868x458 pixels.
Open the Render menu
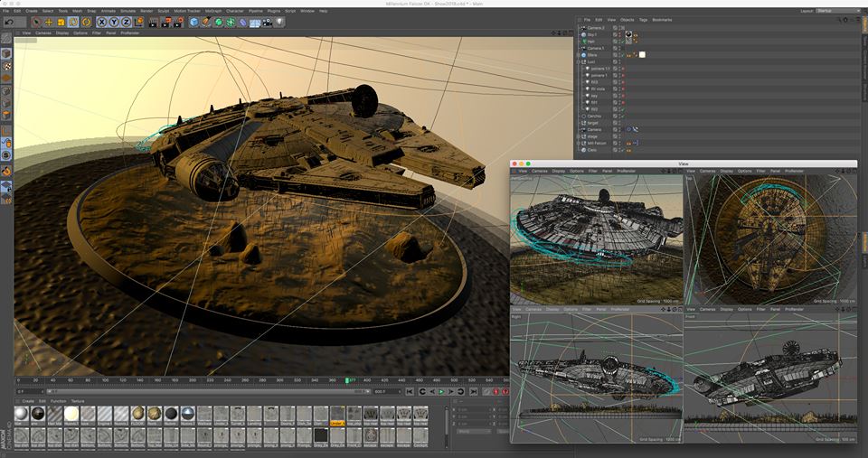click(x=146, y=11)
